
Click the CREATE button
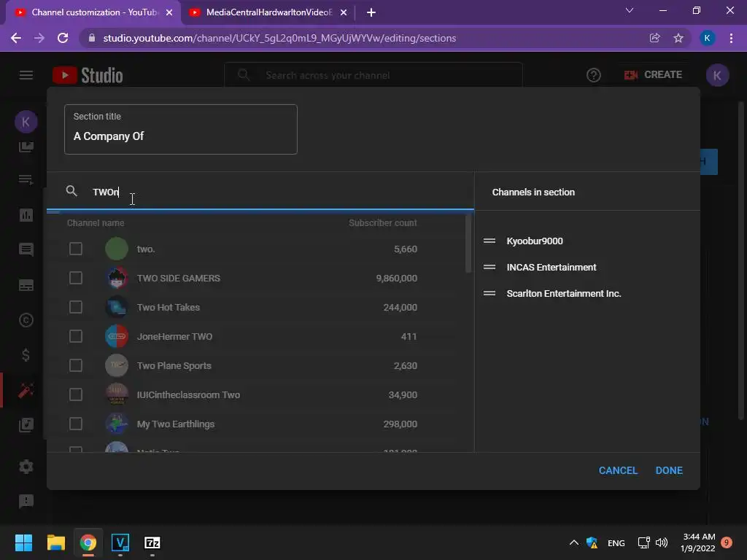pos(653,75)
